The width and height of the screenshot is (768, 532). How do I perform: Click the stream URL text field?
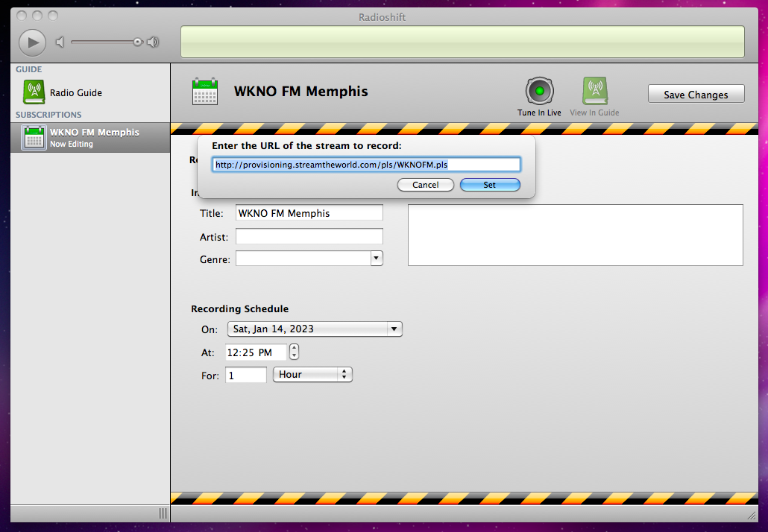point(366,165)
